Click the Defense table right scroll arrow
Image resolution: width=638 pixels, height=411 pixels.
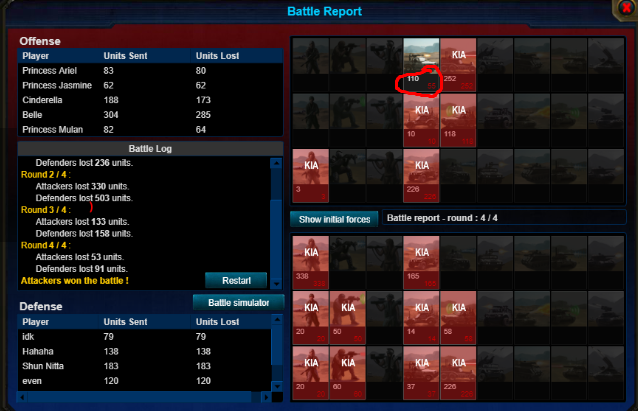coord(267,397)
